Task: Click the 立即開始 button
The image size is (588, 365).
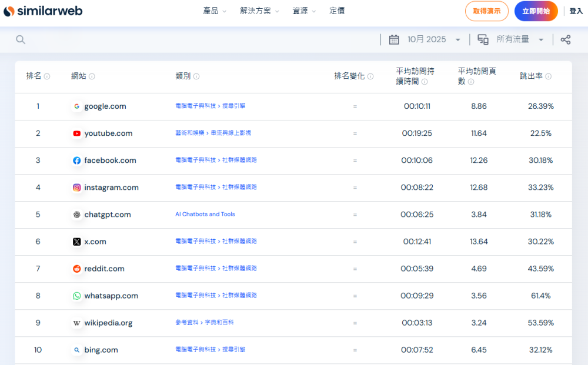Action: (536, 11)
